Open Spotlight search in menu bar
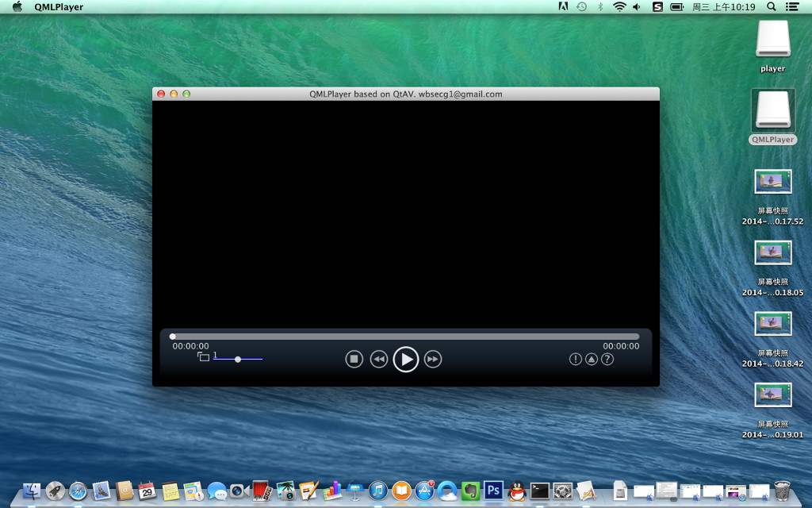 pos(771,6)
